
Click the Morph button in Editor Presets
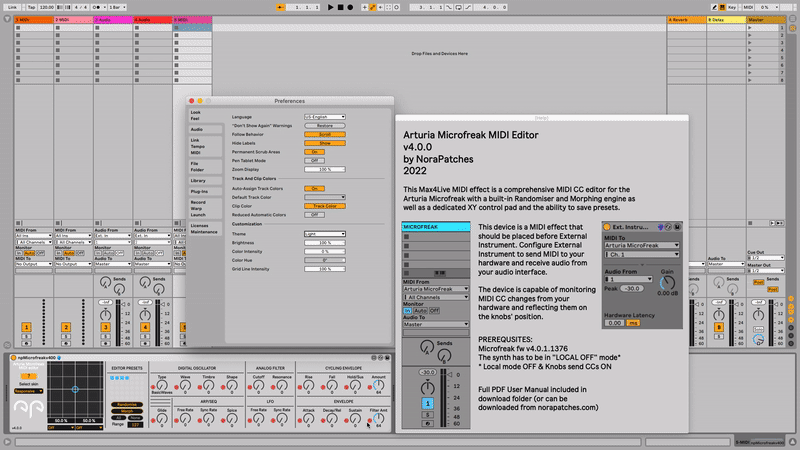(126, 411)
